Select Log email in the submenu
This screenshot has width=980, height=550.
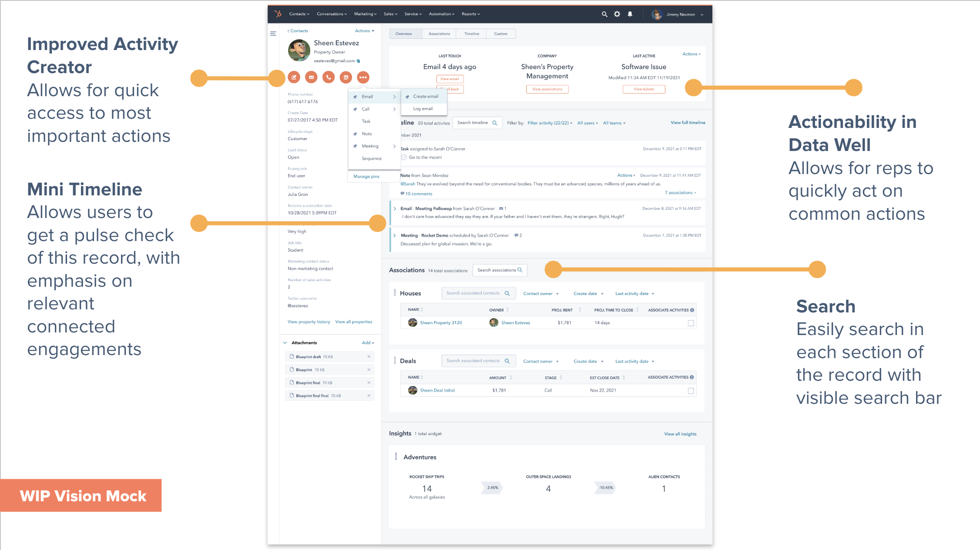(x=423, y=109)
